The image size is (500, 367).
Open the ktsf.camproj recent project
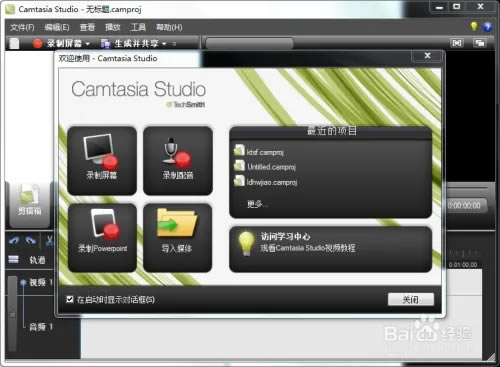pos(259,151)
